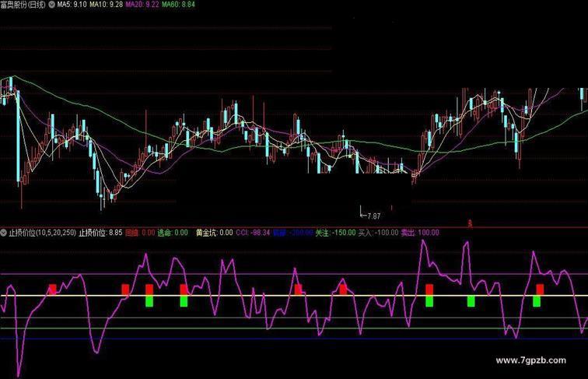Click the 卖出: 100.00 value
Screen dimensions: 588x379
point(420,233)
